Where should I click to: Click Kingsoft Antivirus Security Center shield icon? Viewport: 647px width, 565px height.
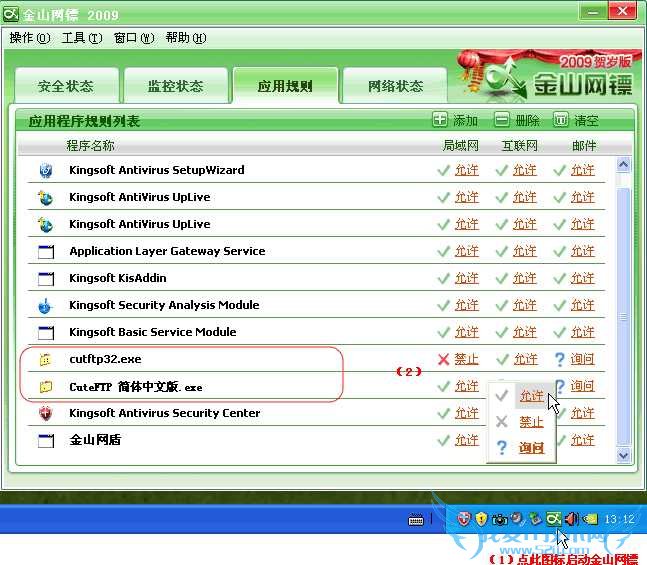pos(46,413)
